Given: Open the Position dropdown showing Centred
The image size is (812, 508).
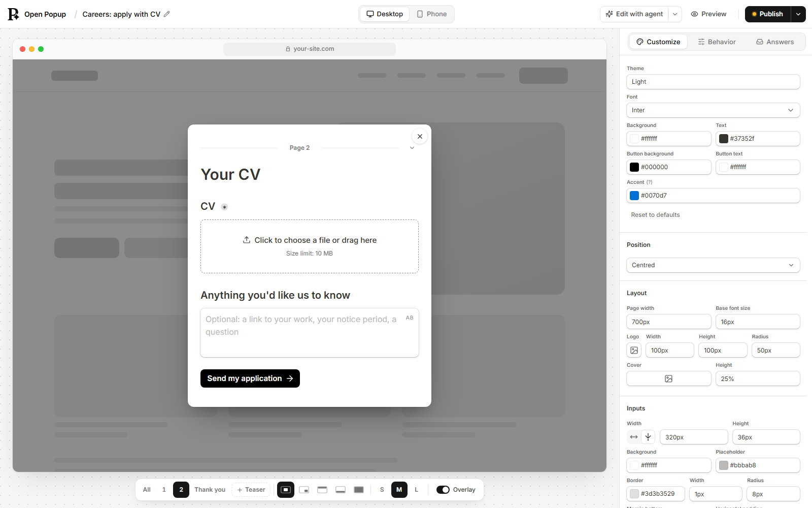Looking at the screenshot, I should coord(713,265).
